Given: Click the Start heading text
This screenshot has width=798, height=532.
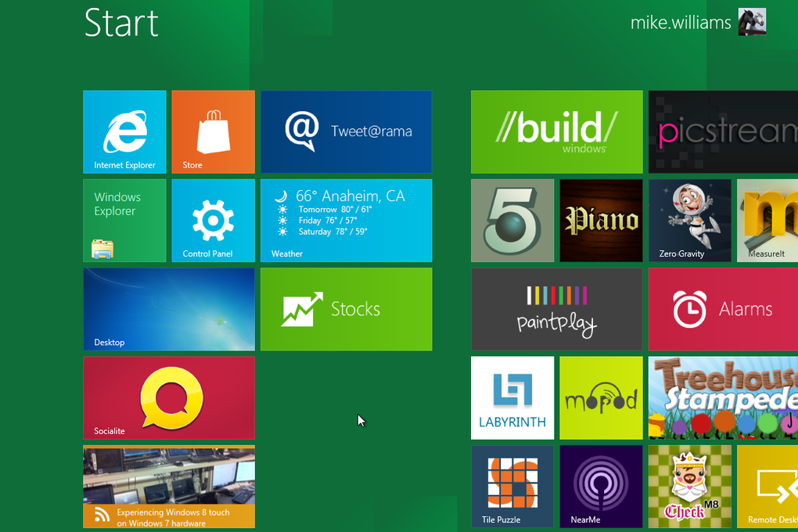Looking at the screenshot, I should 121,23.
